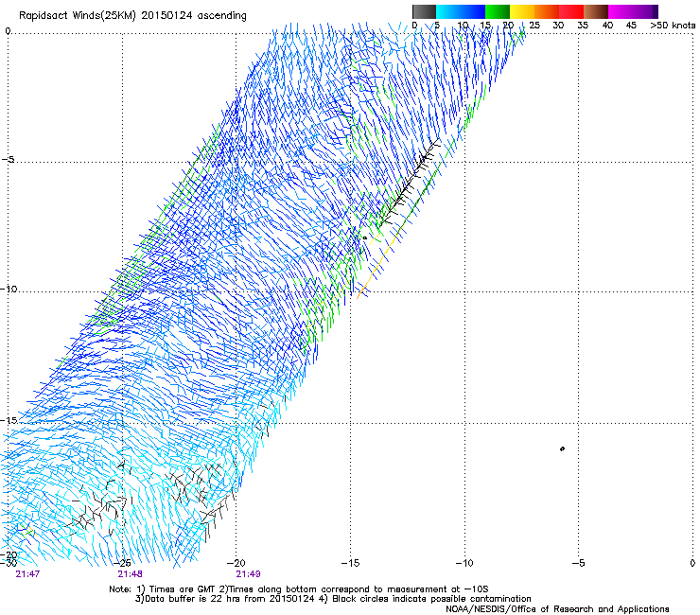This screenshot has width=700, height=615.
Task: Click the note line 'Times are GMT'
Action: click(184, 589)
